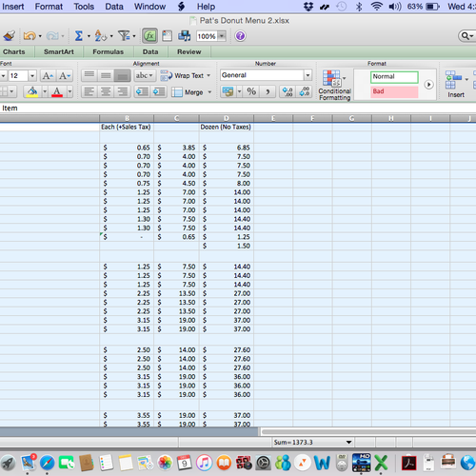Open the Media Browser icon

[185, 36]
